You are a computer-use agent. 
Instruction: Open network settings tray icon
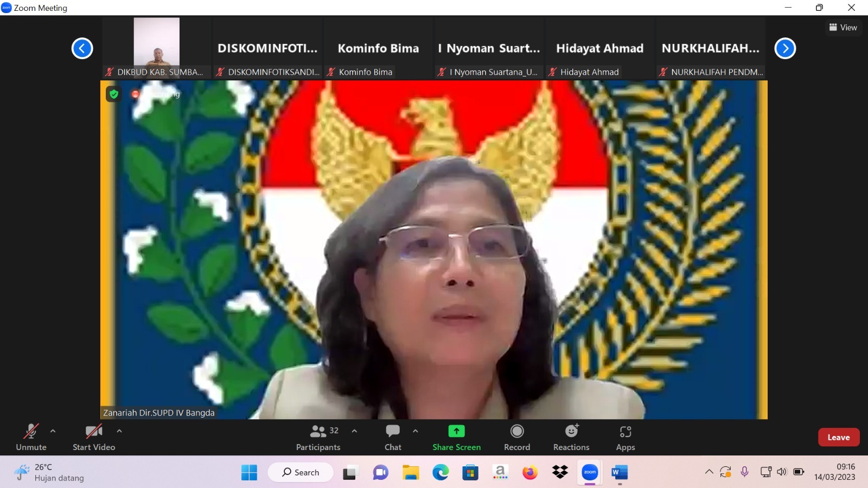pyautogui.click(x=765, y=472)
